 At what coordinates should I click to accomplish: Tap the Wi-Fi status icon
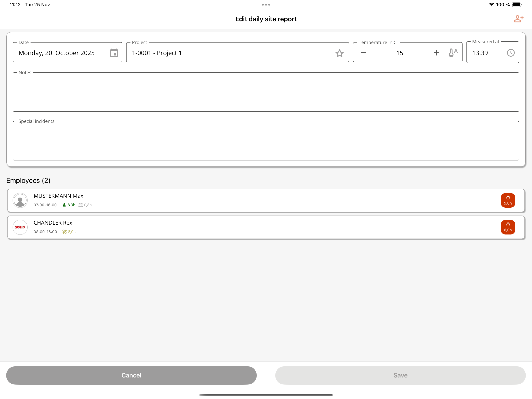click(492, 5)
